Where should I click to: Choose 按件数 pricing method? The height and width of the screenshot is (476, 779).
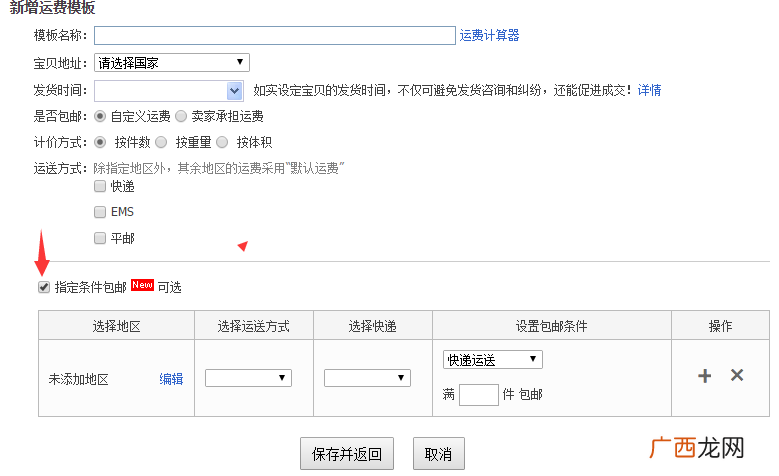coord(100,143)
